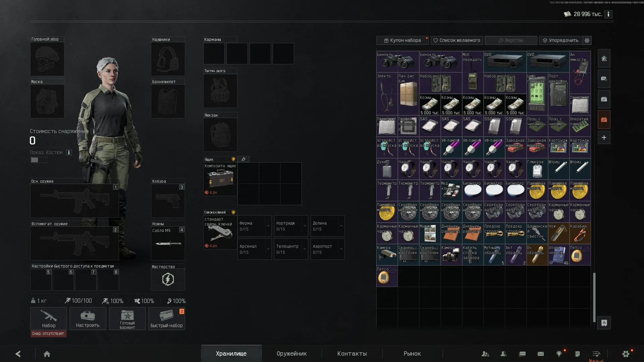The image size is (644, 362).
Task: Click the Быстрый набор button
Action: (x=167, y=318)
